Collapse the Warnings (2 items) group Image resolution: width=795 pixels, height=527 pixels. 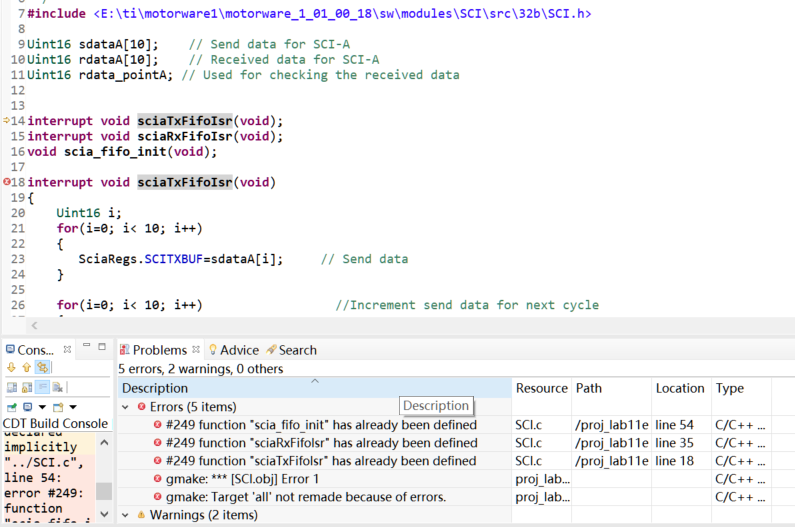click(125, 515)
